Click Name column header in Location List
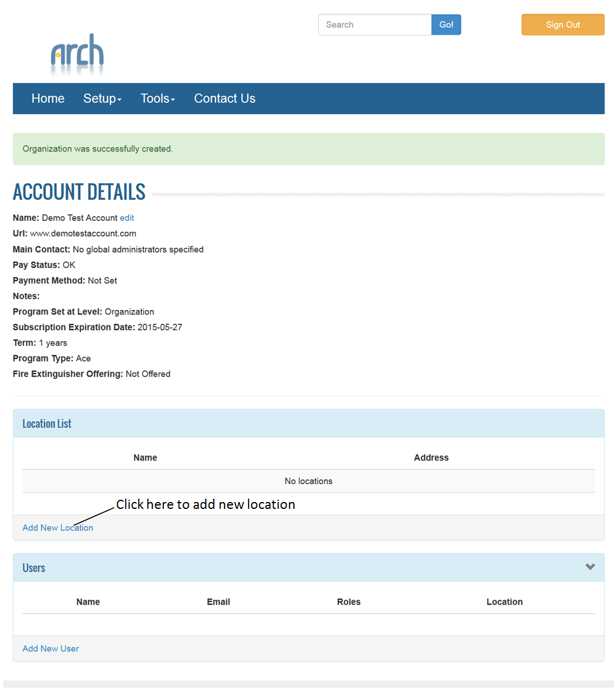Image resolution: width=616 pixels, height=699 pixels. click(x=145, y=458)
